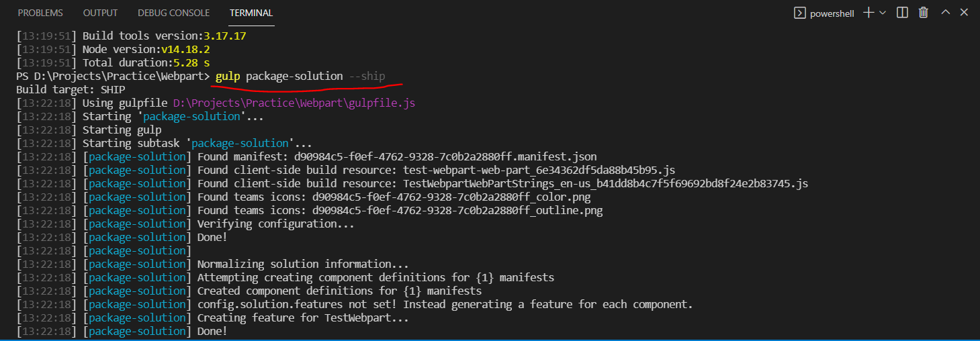Create a new terminal with plus icon
The height and width of the screenshot is (341, 980).
(868, 13)
